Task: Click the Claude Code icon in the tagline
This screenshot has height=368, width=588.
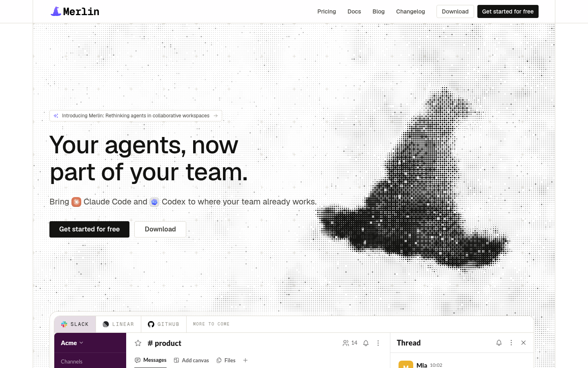Action: point(76,202)
